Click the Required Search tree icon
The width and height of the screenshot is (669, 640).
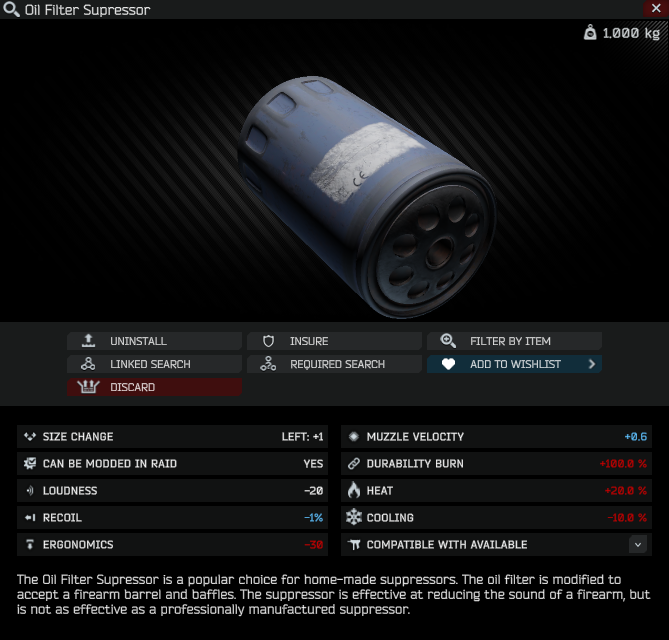pyautogui.click(x=268, y=364)
